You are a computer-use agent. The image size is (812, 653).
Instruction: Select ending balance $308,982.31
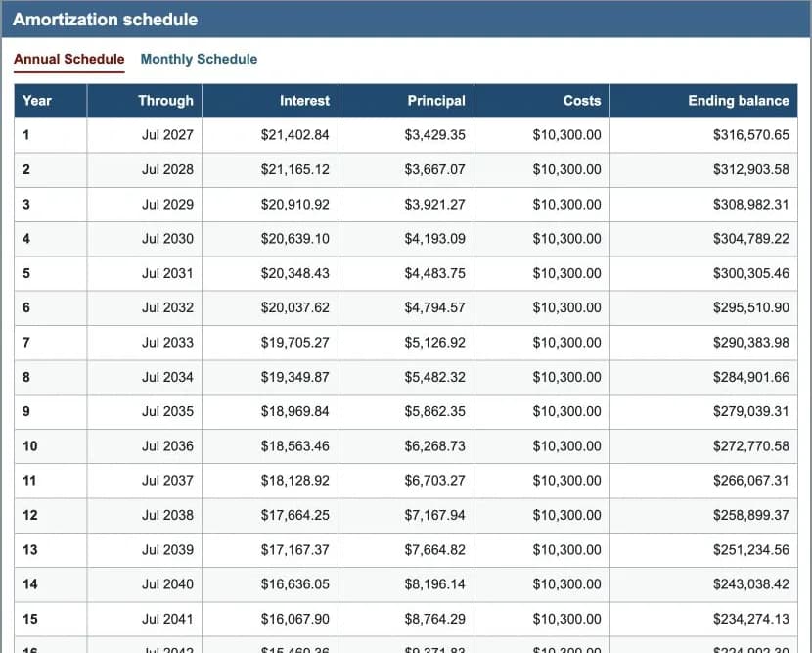(751, 205)
